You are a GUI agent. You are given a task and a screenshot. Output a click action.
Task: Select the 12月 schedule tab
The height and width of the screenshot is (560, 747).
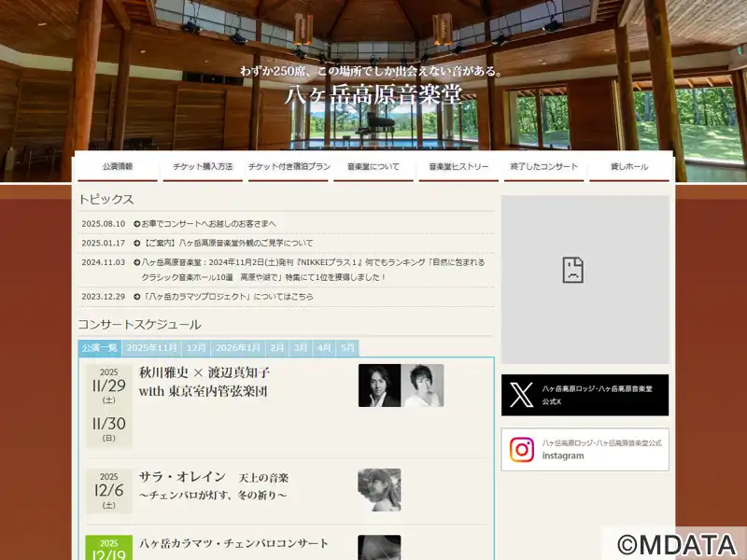tap(196, 348)
